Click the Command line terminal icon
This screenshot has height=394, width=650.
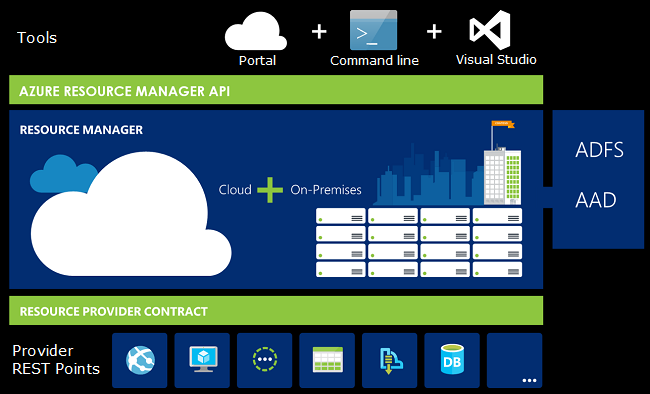pos(373,30)
